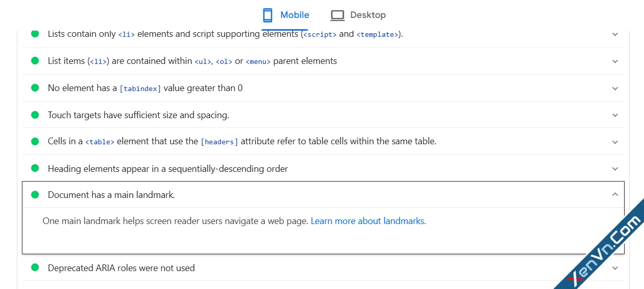Expand the Touch targets audit chevron
This screenshot has height=289, width=644.
click(x=615, y=115)
